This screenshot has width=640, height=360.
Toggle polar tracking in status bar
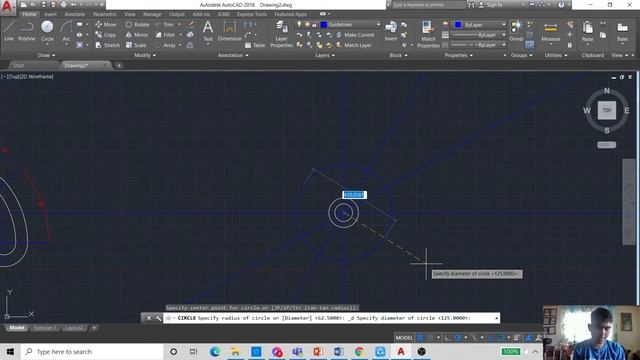pos(458,338)
